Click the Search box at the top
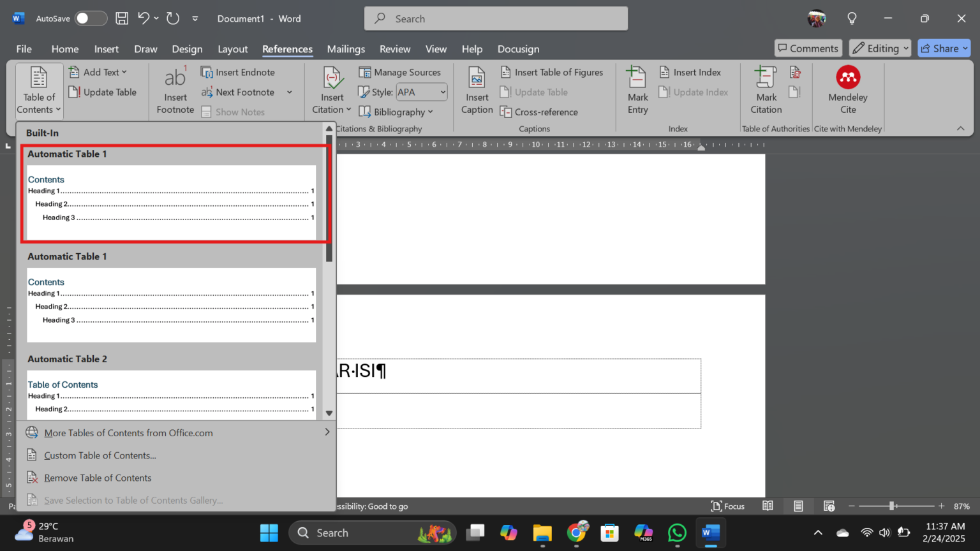This screenshot has height=551, width=980. tap(496, 18)
